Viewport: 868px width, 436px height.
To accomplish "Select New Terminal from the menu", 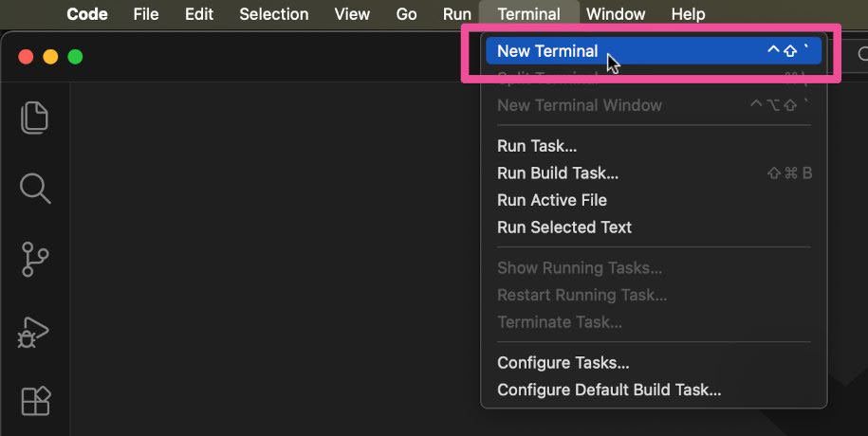I will (x=547, y=51).
